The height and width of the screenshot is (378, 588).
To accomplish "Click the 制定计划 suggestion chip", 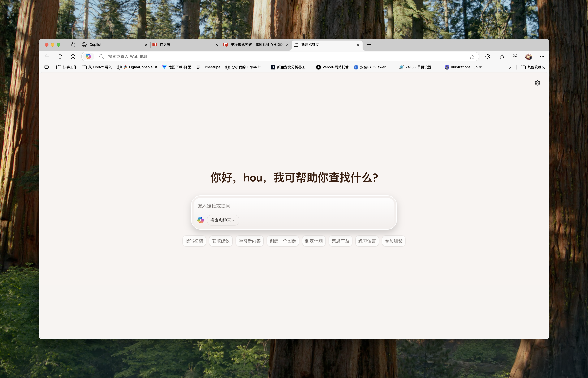I will click(x=314, y=241).
